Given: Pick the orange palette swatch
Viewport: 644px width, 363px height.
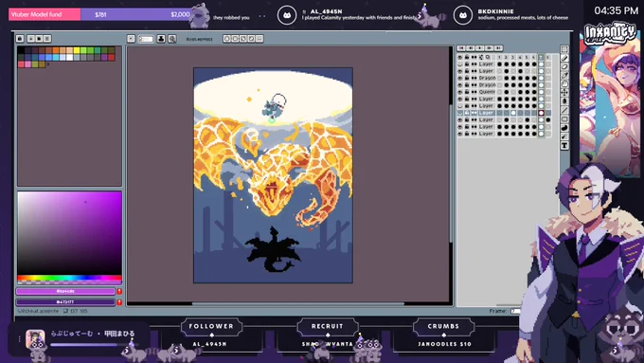Looking at the screenshot, I should click(56, 50).
